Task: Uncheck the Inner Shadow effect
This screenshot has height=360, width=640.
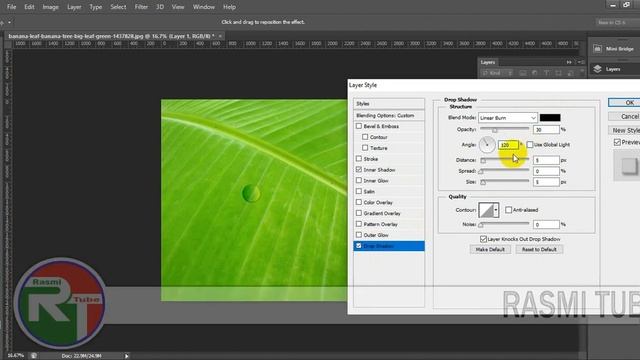Action: click(x=359, y=169)
